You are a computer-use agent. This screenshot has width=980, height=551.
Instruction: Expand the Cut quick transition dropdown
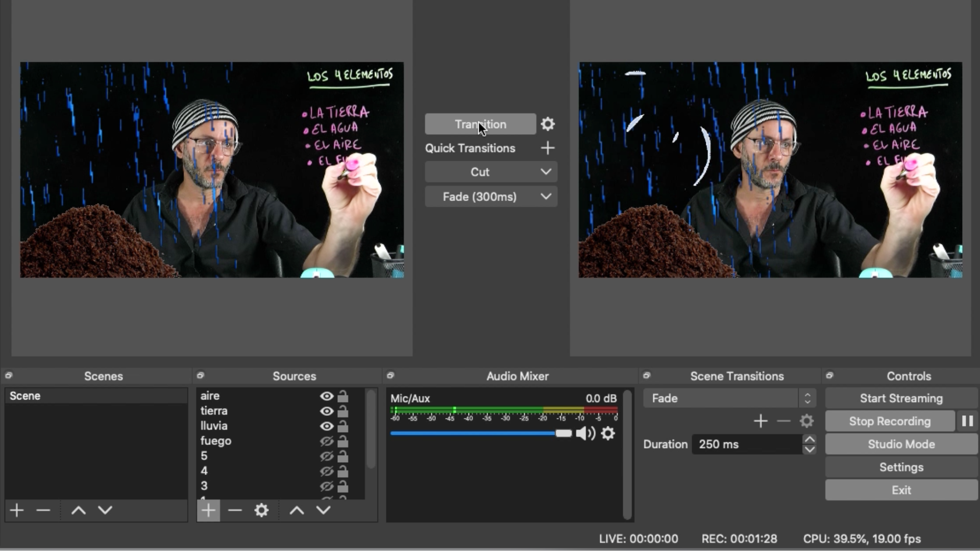tap(546, 172)
